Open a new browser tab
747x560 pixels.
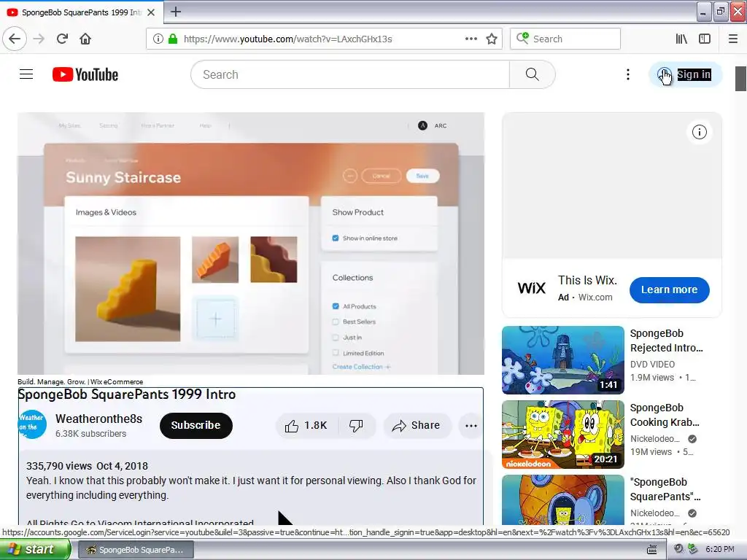click(176, 12)
